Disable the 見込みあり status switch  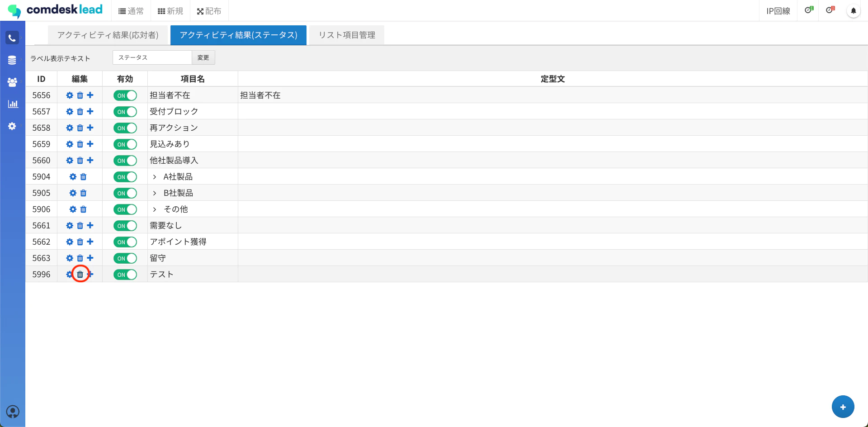click(125, 144)
